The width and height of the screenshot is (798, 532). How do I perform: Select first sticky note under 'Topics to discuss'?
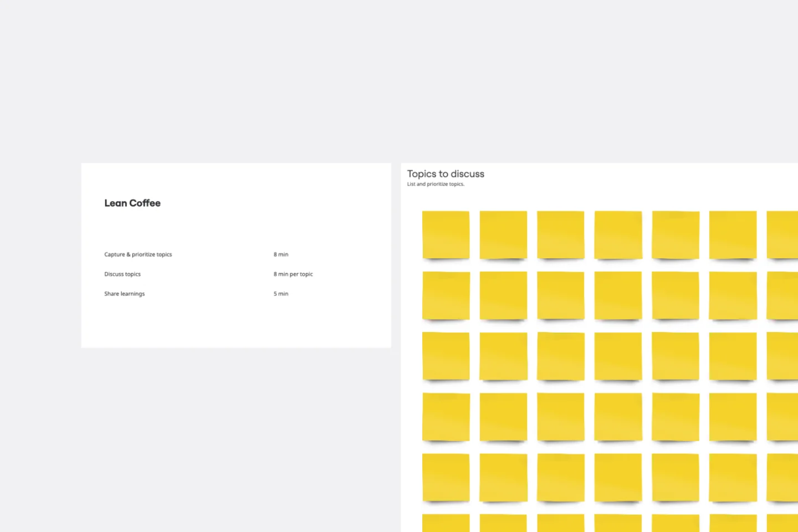(x=446, y=235)
